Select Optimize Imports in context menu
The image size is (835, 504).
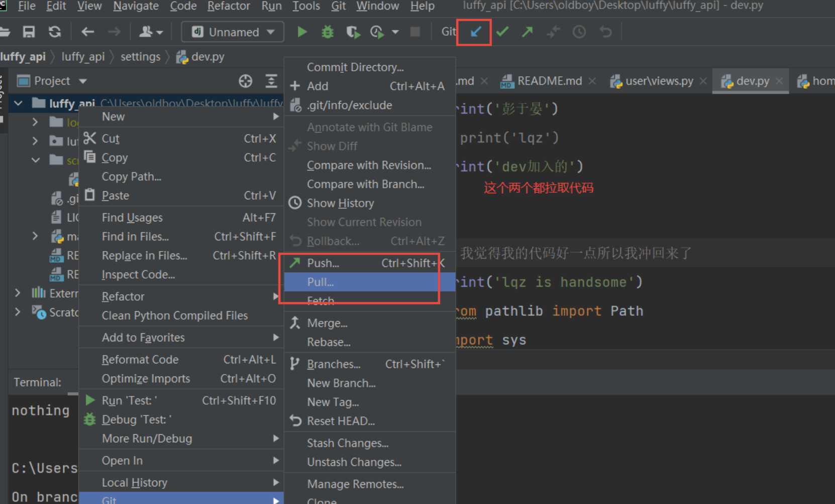click(181, 379)
